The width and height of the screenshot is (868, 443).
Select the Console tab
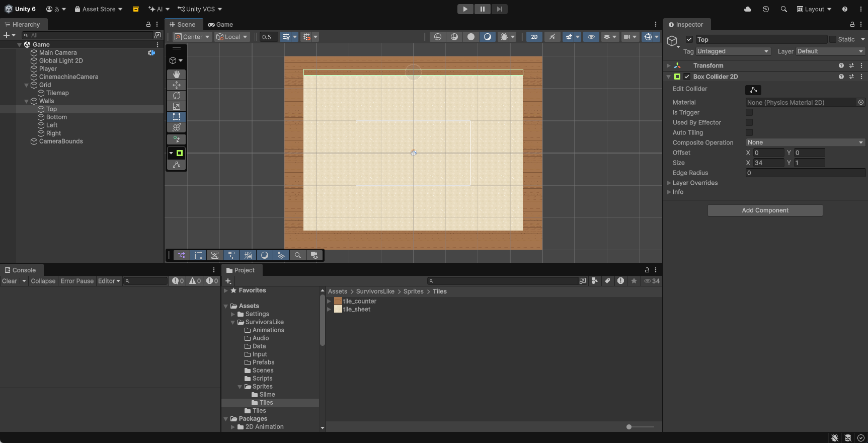click(21, 270)
